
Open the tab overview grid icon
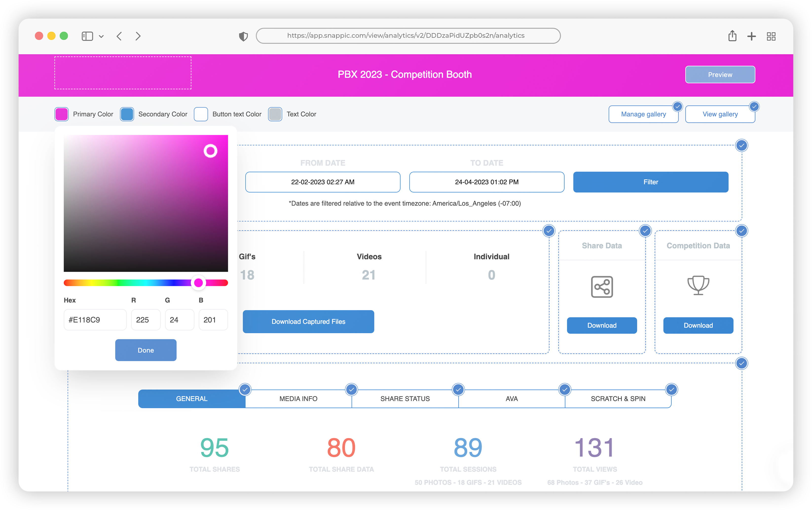point(771,36)
